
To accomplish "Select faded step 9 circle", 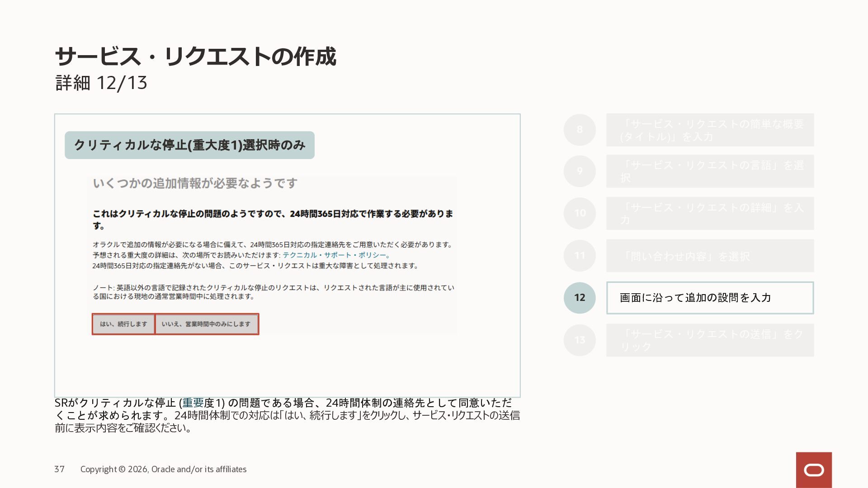I will tap(580, 171).
